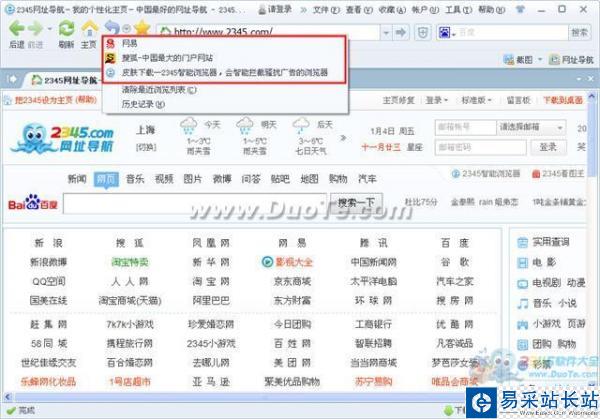Viewport: 600px width, 419px height.
Task: Open the 文件 menu
Action: (x=326, y=10)
